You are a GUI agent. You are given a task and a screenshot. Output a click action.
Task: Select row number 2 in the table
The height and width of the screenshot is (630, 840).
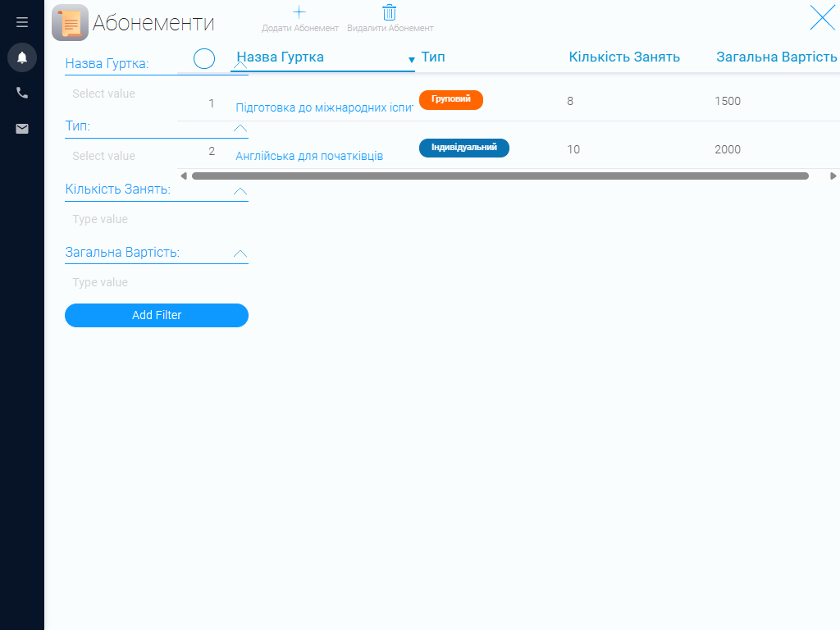(x=212, y=151)
